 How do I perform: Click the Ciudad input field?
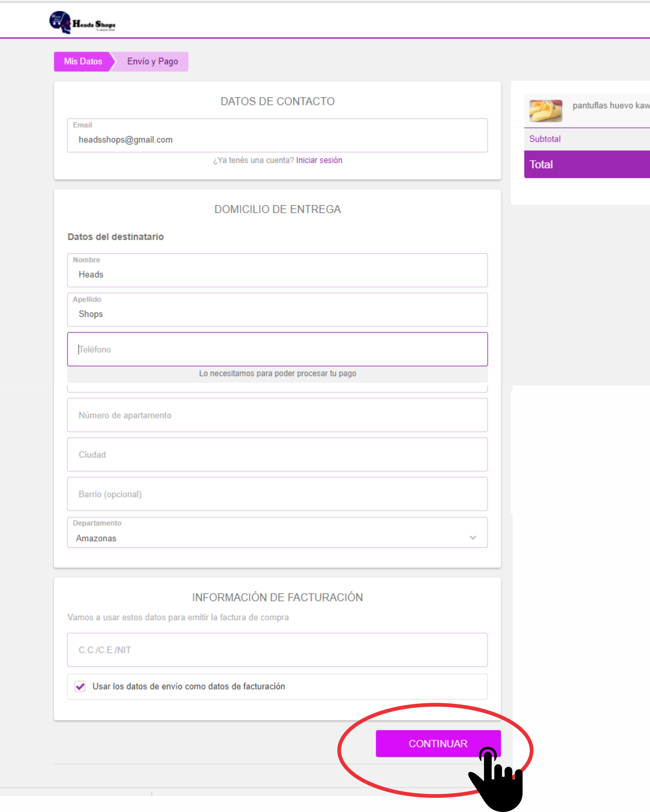pyautogui.click(x=277, y=455)
